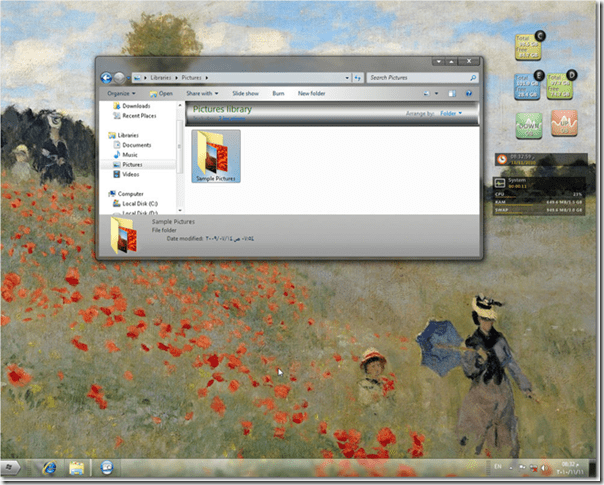Select Documents in the navigation pane

click(x=137, y=145)
